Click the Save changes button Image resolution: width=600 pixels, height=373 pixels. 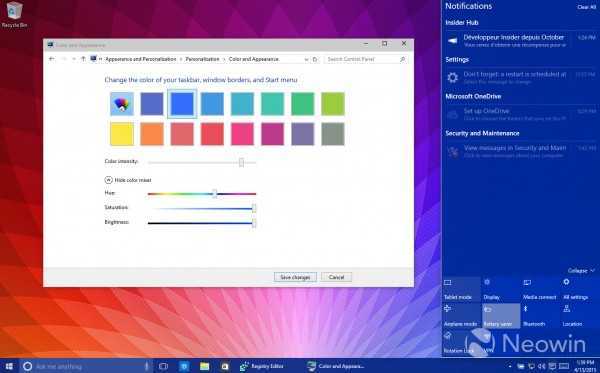(295, 277)
